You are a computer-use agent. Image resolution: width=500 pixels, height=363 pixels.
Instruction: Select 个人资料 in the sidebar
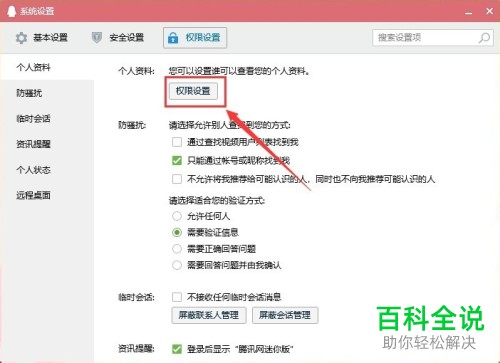(47, 67)
